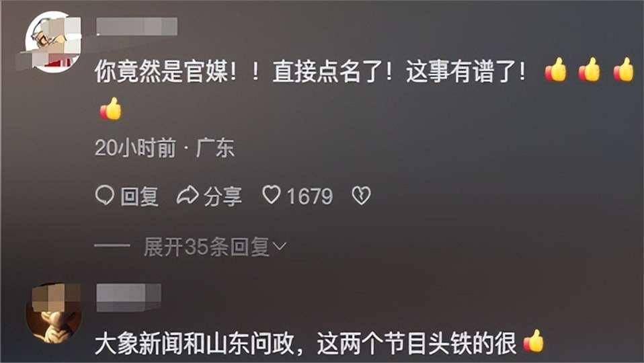Click the speech bubble reply icon
The width and height of the screenshot is (644, 363).
tap(105, 196)
